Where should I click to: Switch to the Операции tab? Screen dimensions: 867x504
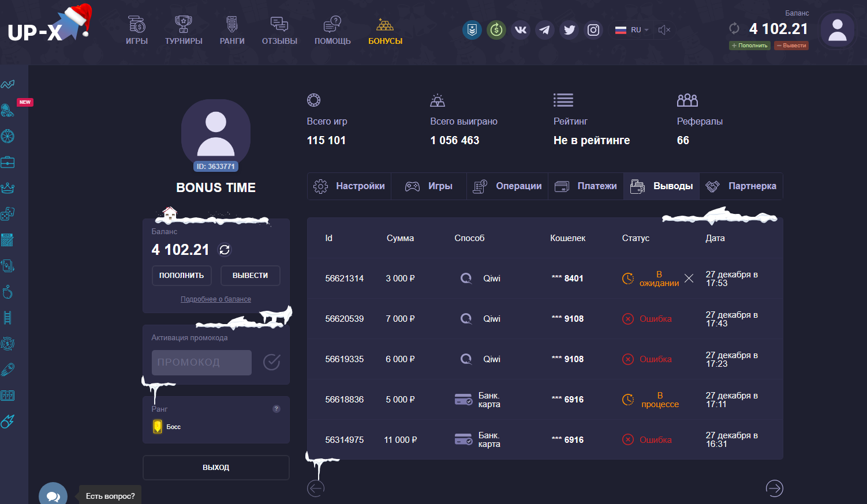(507, 186)
